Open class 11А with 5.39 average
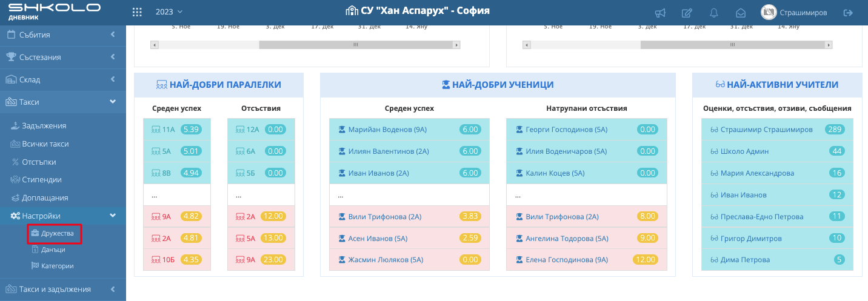868x301 pixels. [x=176, y=129]
